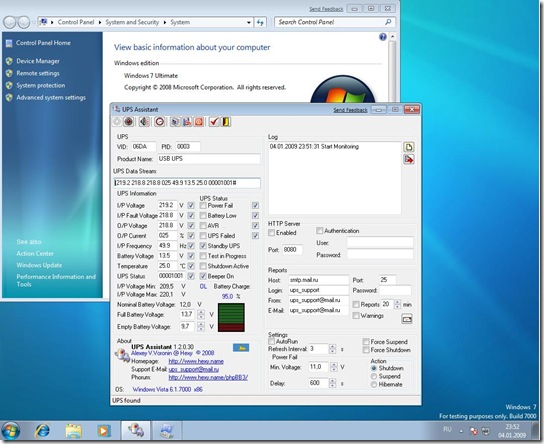Click the Control Panel window vertical scrollbar

pyautogui.click(x=392, y=68)
